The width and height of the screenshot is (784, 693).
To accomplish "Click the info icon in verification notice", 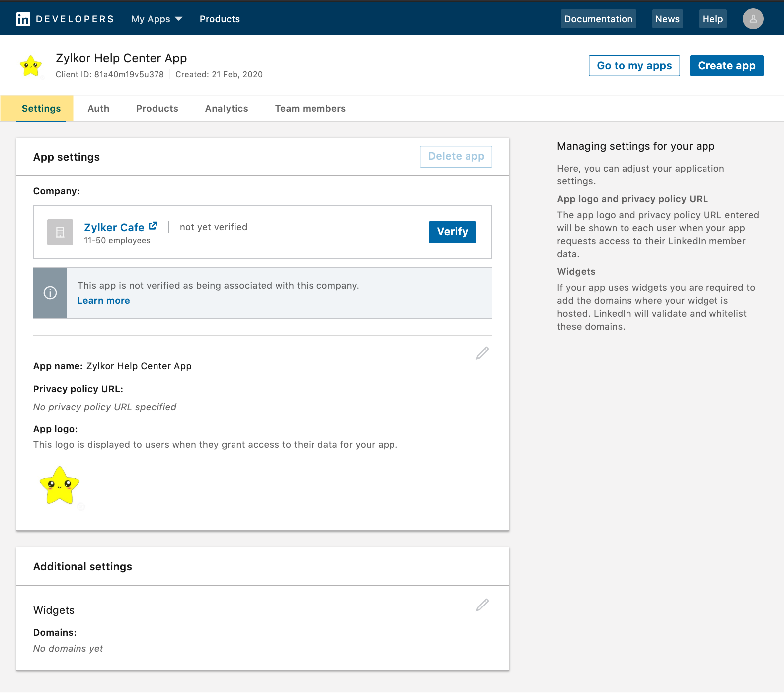I will (50, 293).
